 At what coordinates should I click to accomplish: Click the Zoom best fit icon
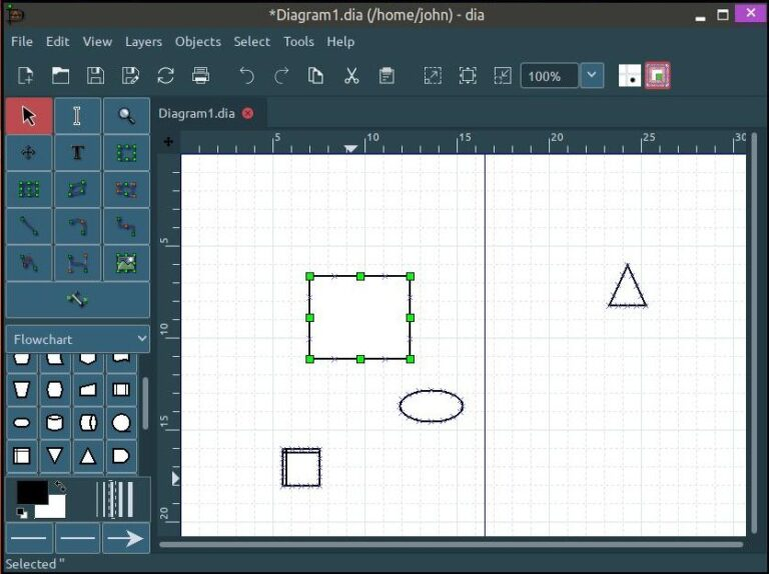coord(467,76)
